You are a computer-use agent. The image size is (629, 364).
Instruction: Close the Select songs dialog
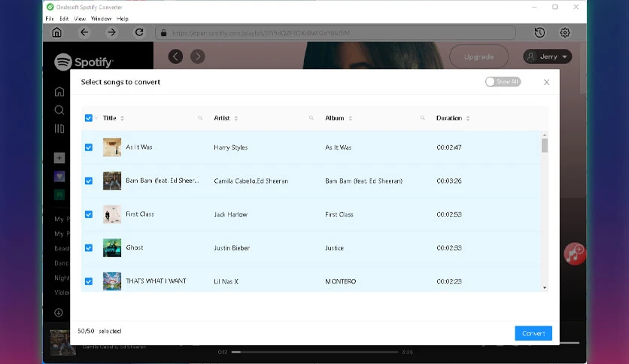(546, 82)
